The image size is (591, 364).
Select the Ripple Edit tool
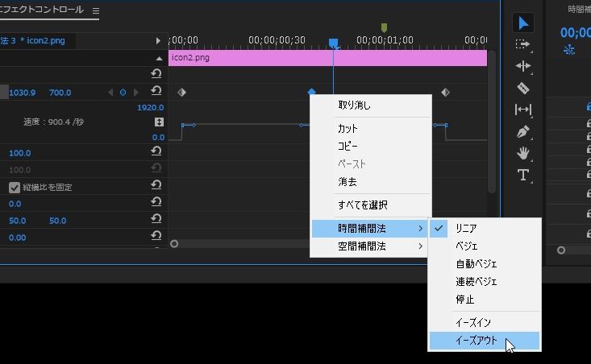522,66
